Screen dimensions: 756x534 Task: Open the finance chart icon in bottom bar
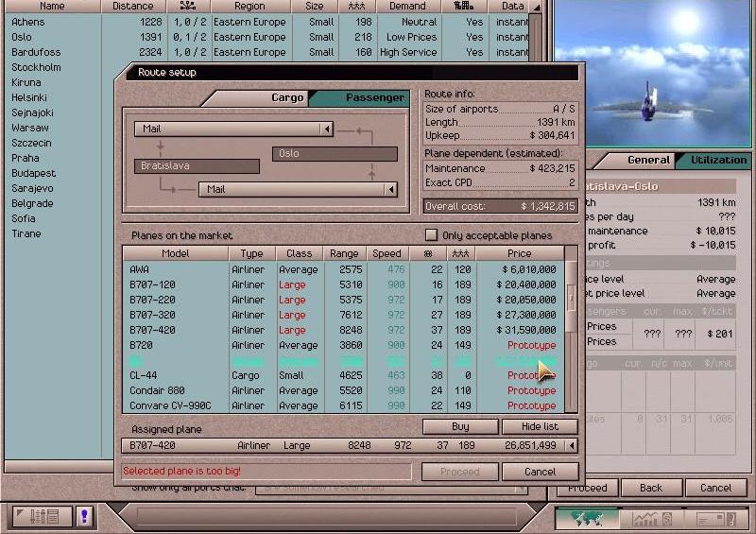652,517
